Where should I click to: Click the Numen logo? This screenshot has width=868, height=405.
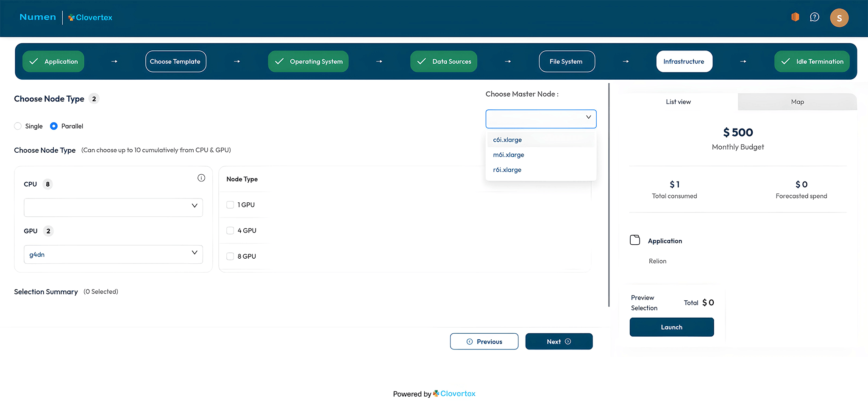point(38,17)
